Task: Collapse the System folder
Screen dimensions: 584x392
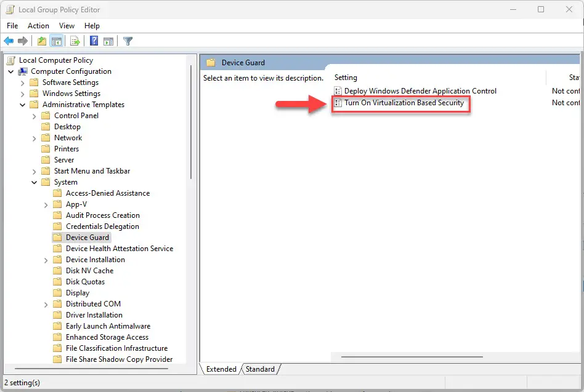Action: pyautogui.click(x=34, y=182)
